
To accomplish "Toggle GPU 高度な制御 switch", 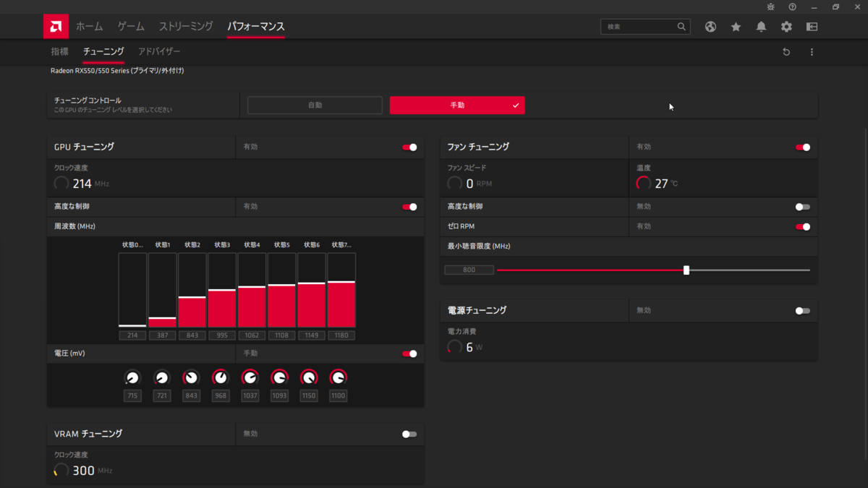I will click(x=409, y=207).
